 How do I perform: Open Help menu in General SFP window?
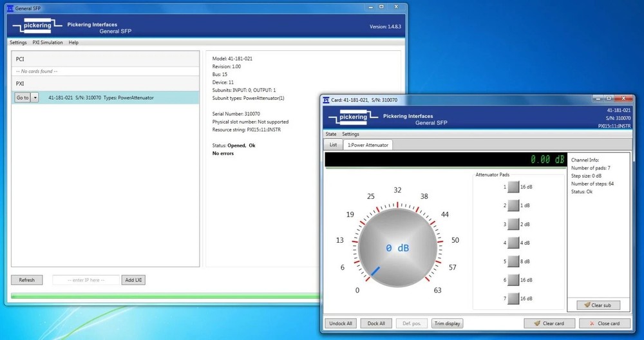click(x=73, y=42)
